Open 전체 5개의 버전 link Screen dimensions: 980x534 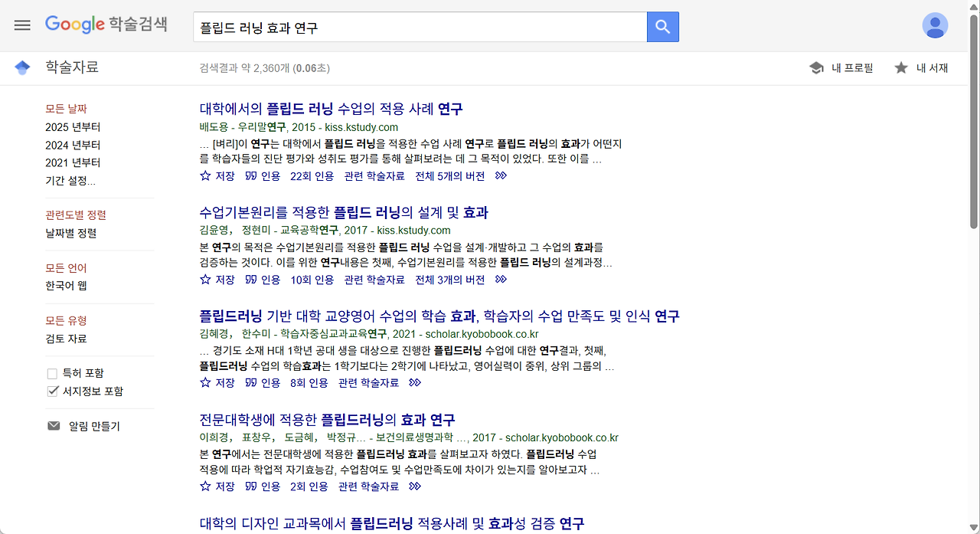(450, 175)
